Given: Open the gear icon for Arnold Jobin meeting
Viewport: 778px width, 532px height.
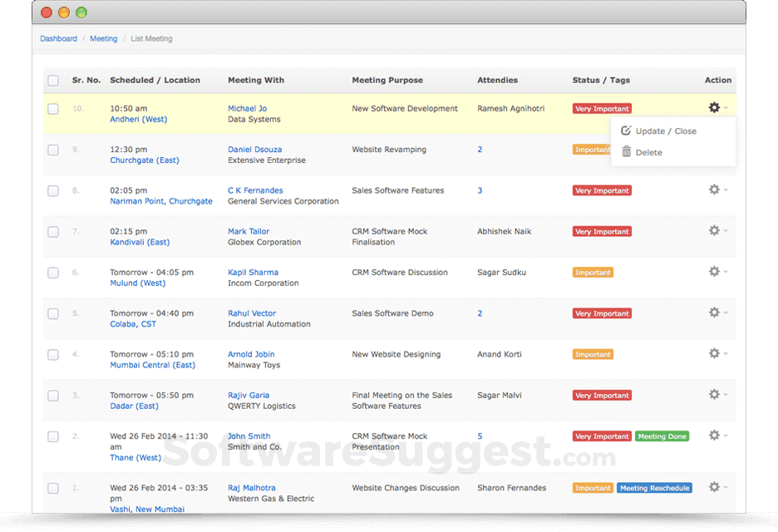Looking at the screenshot, I should pos(712,353).
